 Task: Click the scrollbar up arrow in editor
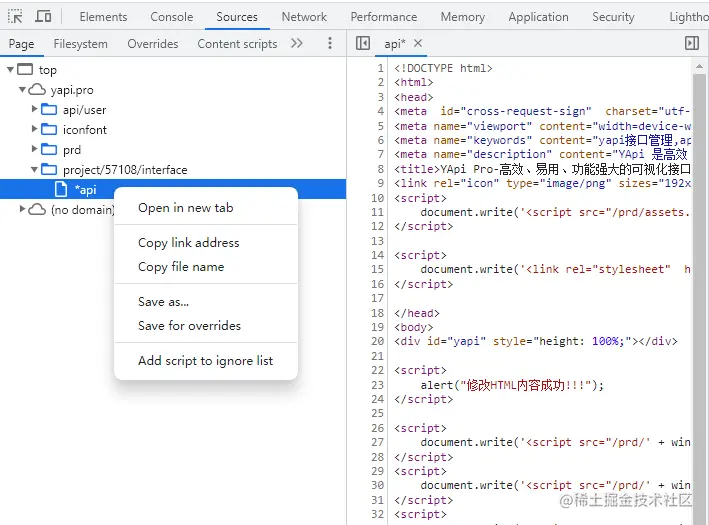[699, 66]
